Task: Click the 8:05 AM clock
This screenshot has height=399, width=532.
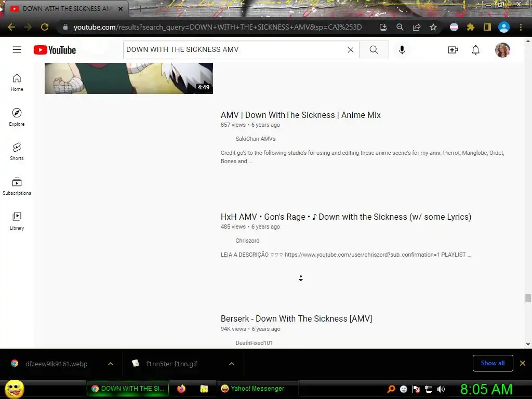Action: (486, 389)
